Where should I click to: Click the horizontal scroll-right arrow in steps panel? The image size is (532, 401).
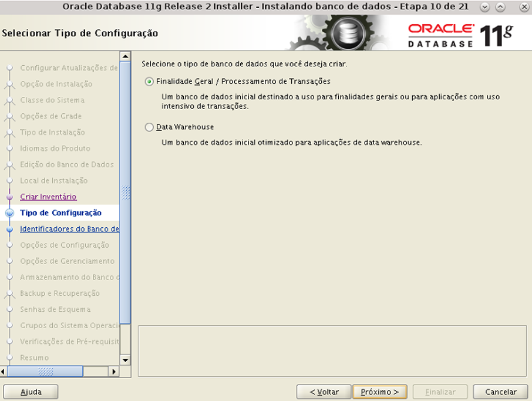pyautogui.click(x=114, y=372)
